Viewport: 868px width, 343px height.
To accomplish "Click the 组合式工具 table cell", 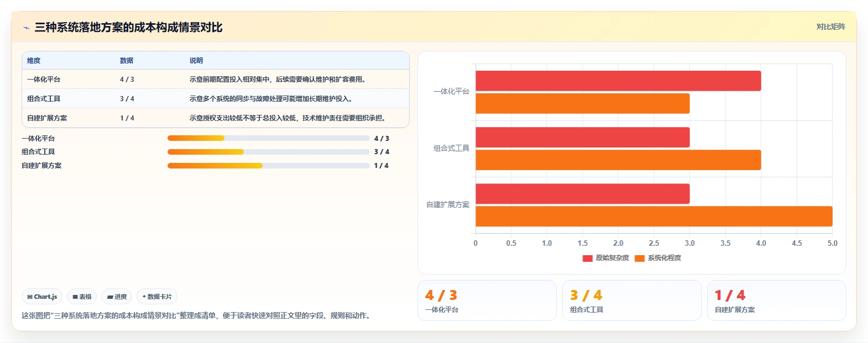I will pyautogui.click(x=44, y=99).
